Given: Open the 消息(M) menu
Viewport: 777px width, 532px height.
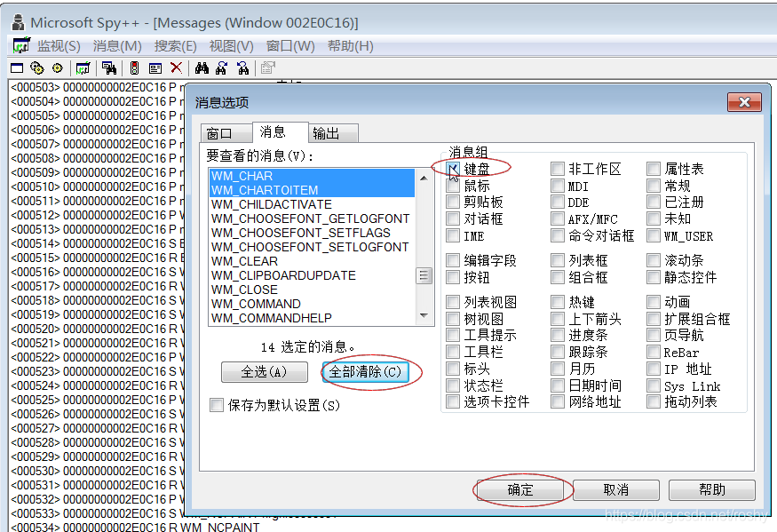Looking at the screenshot, I should [117, 46].
